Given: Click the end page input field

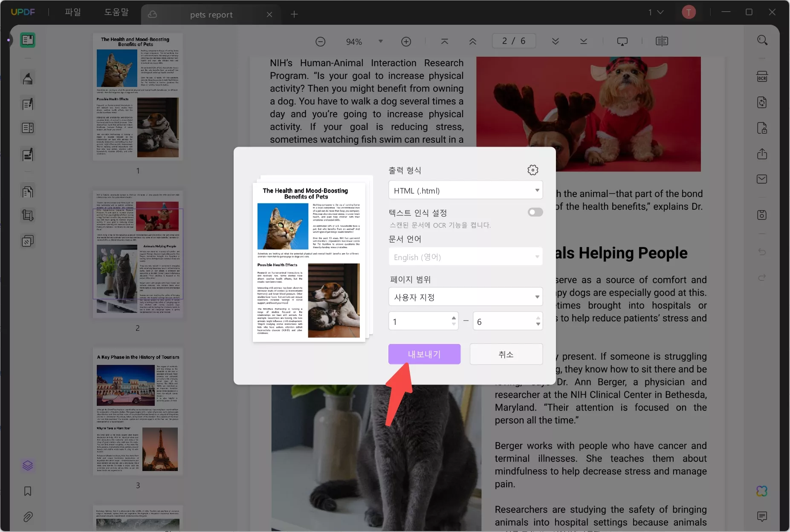Looking at the screenshot, I should (507, 321).
